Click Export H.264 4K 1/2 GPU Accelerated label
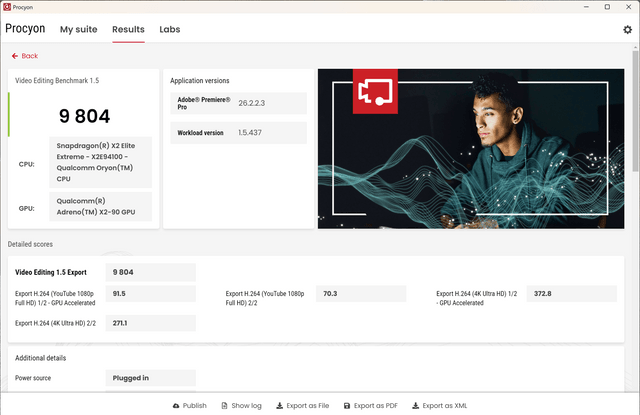This screenshot has width=640, height=415. click(x=477, y=298)
